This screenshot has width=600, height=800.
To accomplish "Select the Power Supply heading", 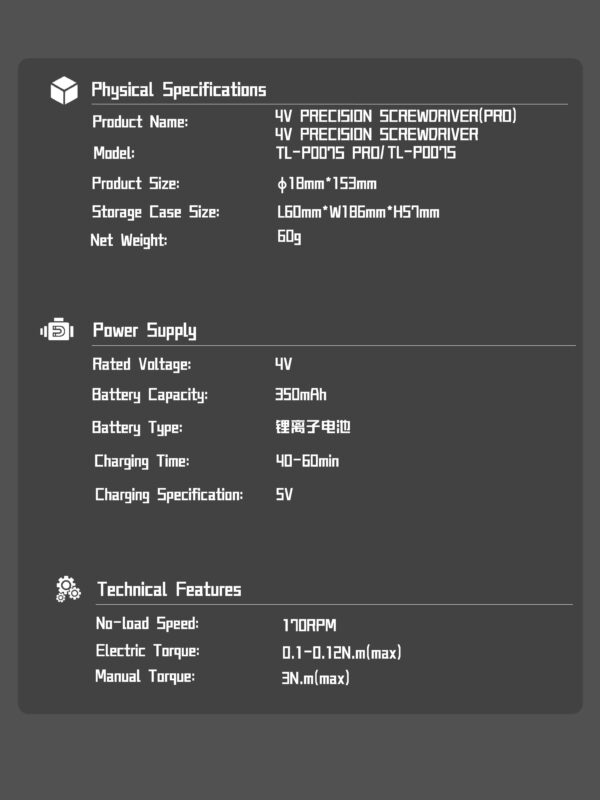I will tap(144, 331).
